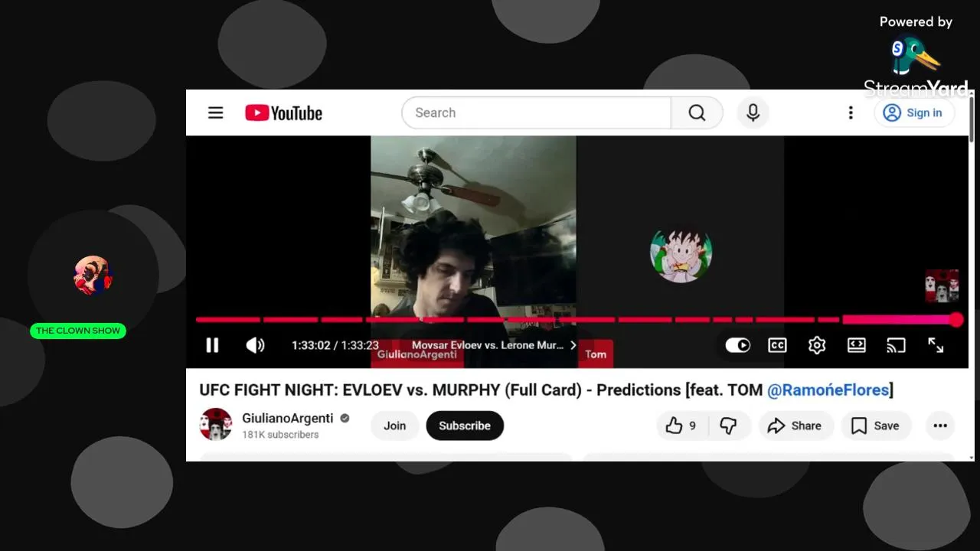Click the magnifier search button
Screen dimensions: 980x551
697,112
